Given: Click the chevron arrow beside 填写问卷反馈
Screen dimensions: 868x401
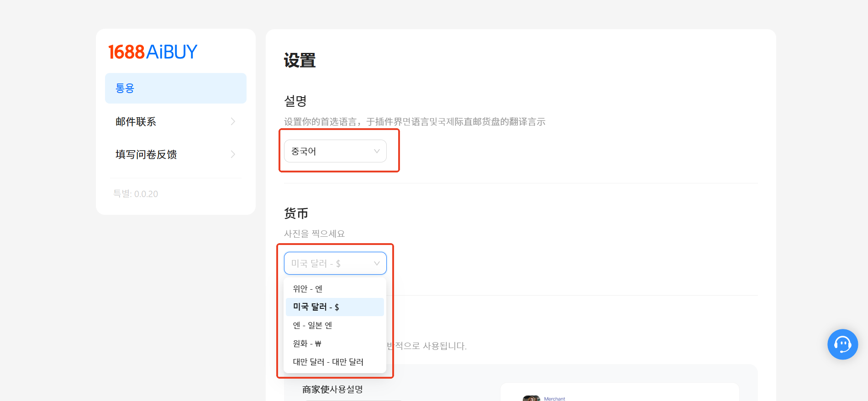Looking at the screenshot, I should click(x=233, y=154).
